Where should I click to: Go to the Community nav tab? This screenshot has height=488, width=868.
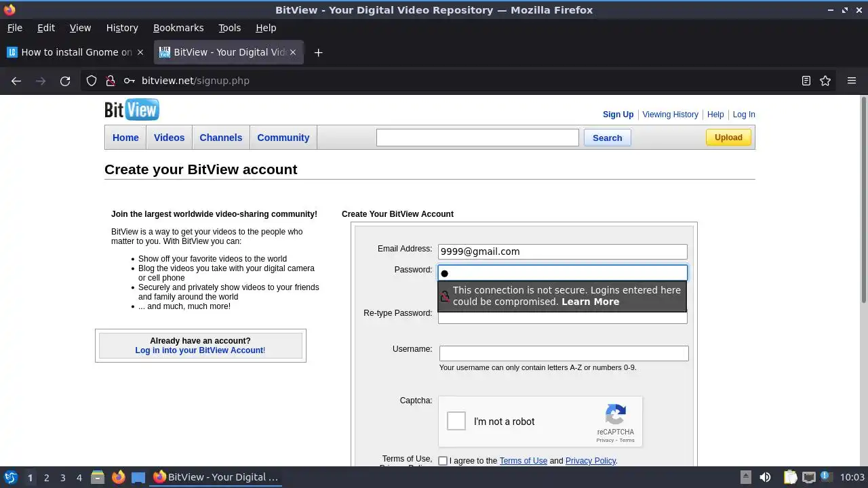click(x=283, y=138)
